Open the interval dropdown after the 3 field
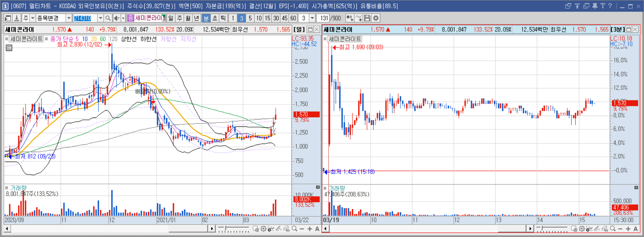Screen dimensions: 644x237 312,18
